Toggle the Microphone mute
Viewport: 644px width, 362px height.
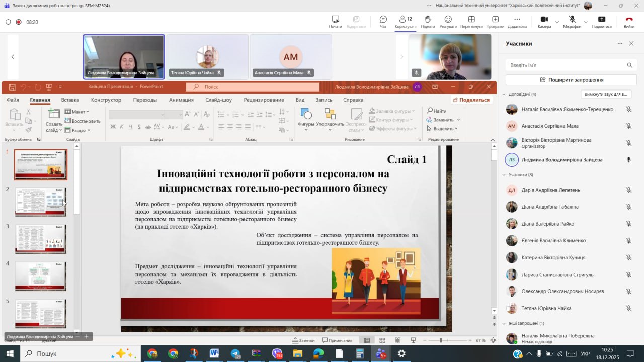coord(572,22)
